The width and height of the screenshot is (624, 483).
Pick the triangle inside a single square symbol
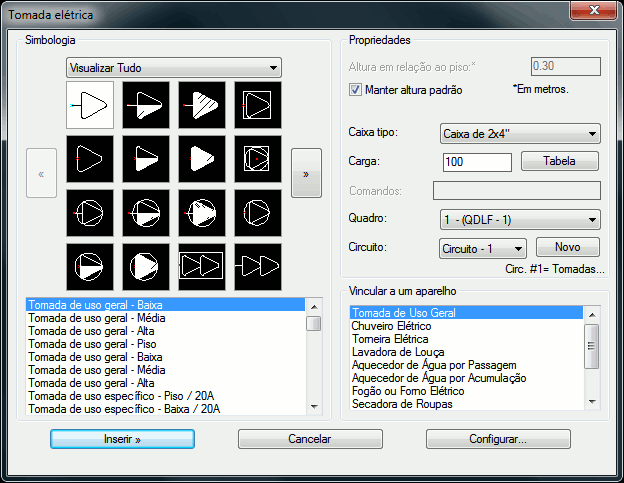click(258, 104)
